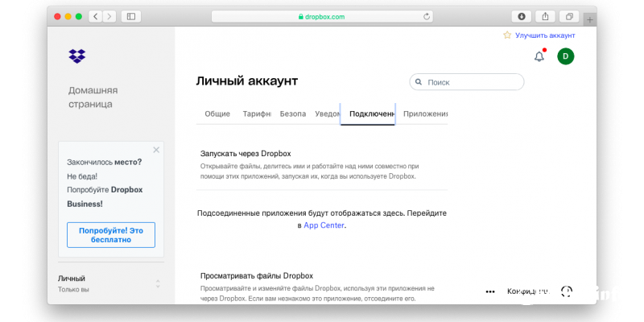Click Safari share button
Viewport: 644px width, 322px height.
(x=546, y=16)
